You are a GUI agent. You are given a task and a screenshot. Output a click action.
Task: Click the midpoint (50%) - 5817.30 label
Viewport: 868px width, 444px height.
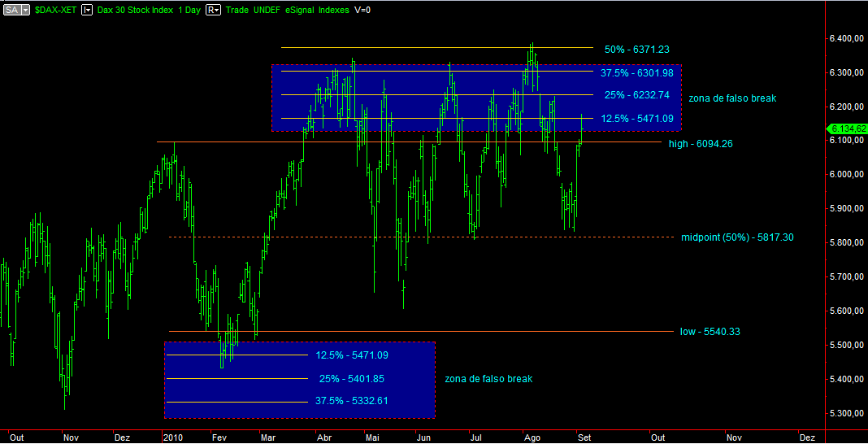pos(737,237)
